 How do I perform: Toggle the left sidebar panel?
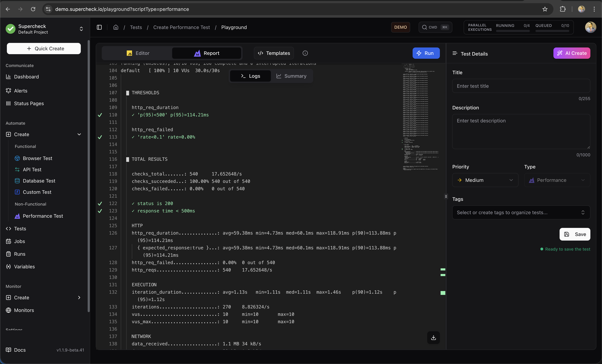[99, 27]
